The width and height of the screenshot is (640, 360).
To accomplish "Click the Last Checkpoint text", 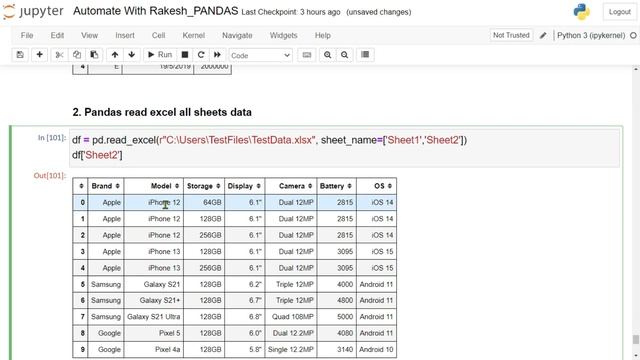I will click(x=291, y=12).
